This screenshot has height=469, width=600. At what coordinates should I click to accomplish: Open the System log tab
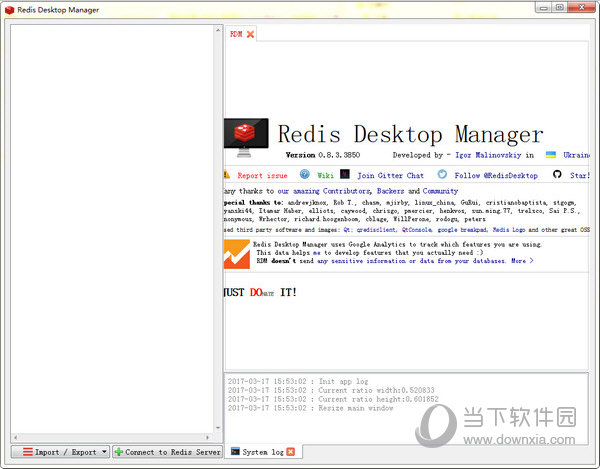point(263,452)
